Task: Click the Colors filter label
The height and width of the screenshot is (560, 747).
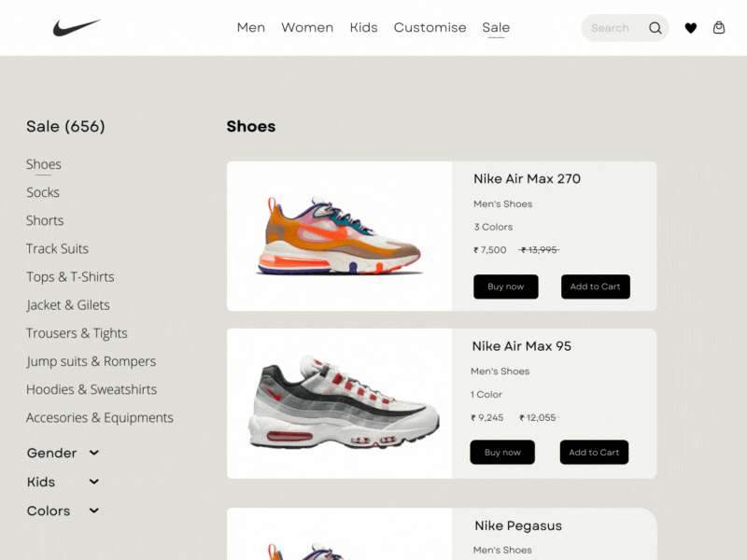Action: pyautogui.click(x=49, y=511)
